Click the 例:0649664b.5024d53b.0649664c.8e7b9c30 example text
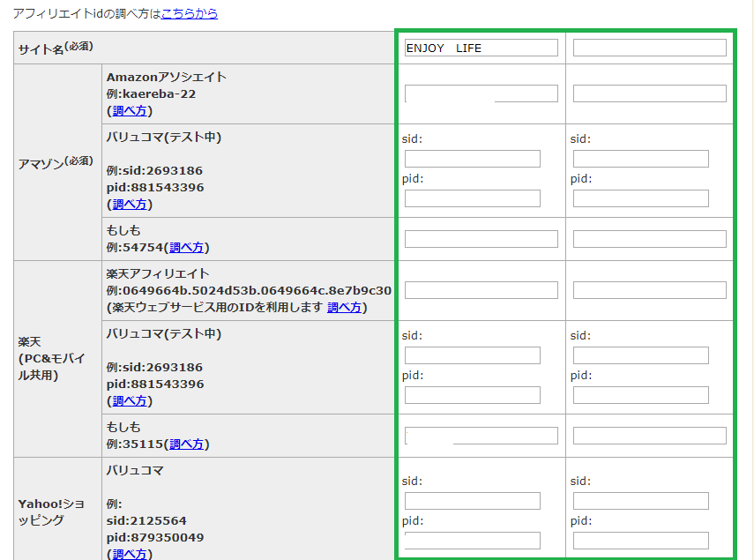The image size is (754, 560). pos(249,291)
